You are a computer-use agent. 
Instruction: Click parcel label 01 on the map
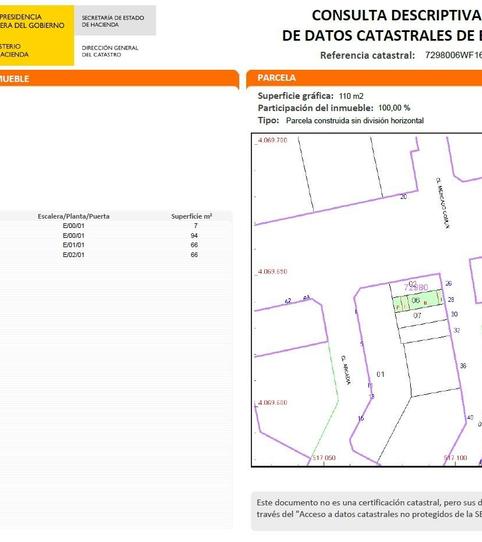[380, 374]
